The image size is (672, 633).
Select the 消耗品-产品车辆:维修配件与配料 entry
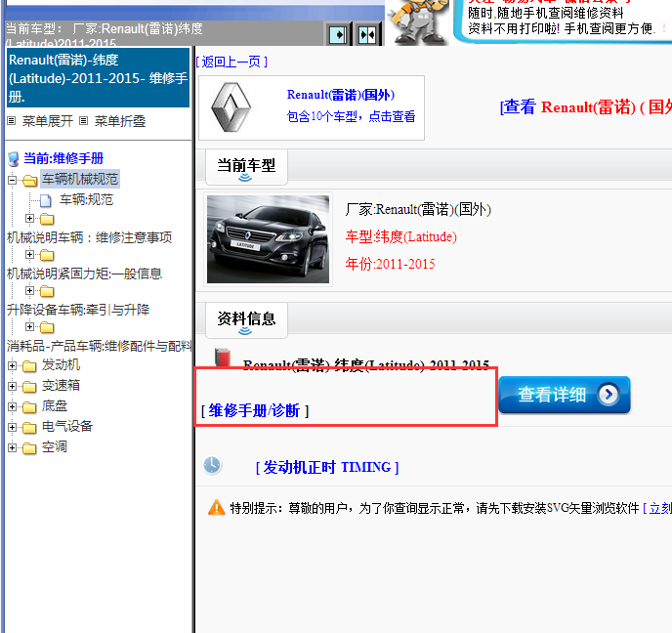[x=99, y=346]
